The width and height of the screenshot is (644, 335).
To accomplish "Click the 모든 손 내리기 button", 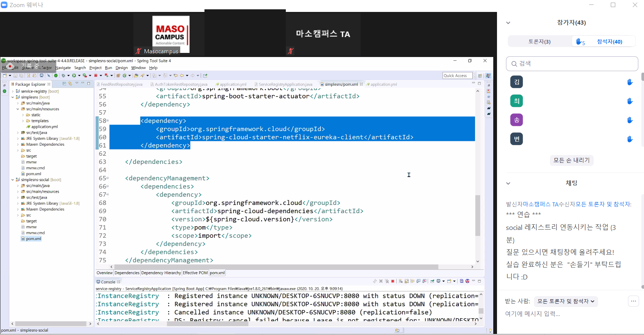I will tap(571, 160).
